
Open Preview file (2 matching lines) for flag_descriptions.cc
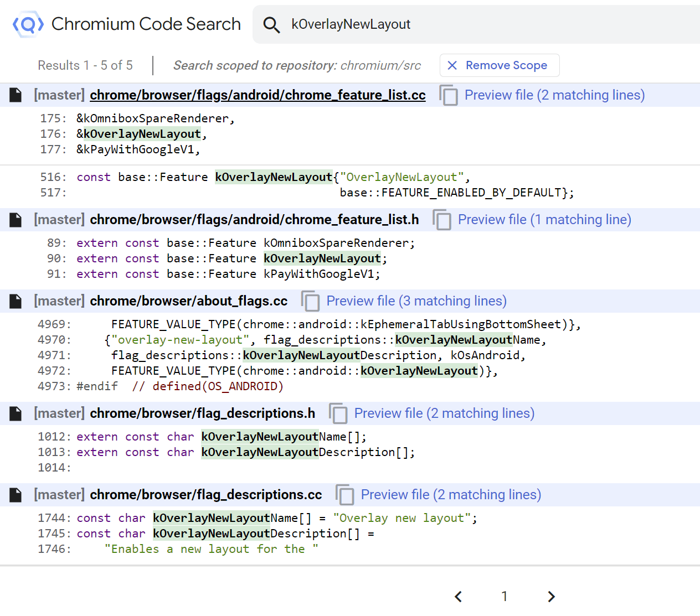click(451, 495)
